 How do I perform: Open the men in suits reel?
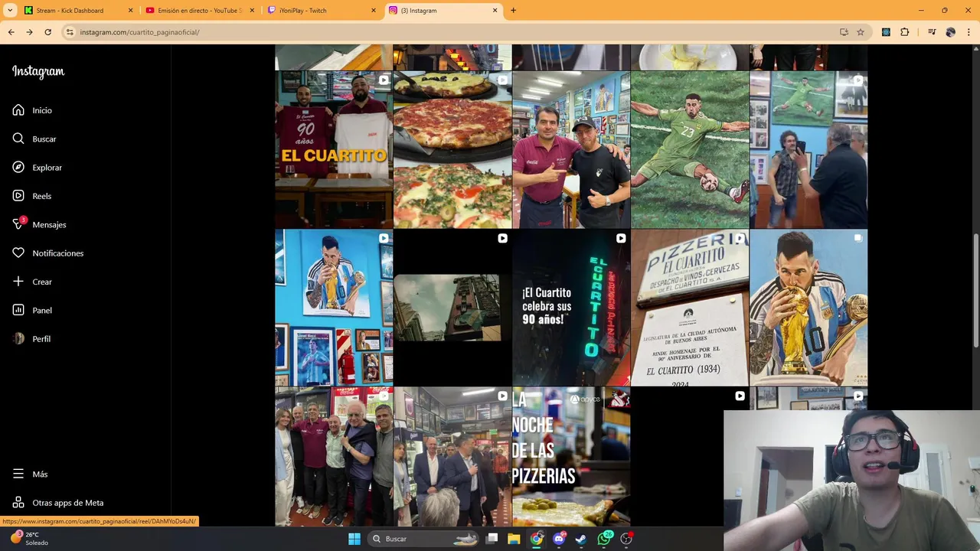tap(452, 457)
